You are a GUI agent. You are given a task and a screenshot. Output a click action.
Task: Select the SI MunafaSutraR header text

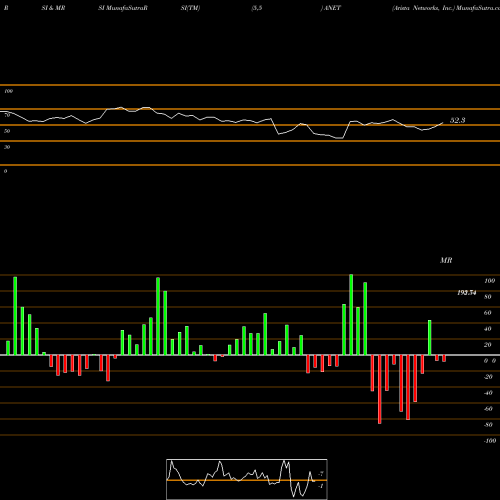(x=123, y=8)
